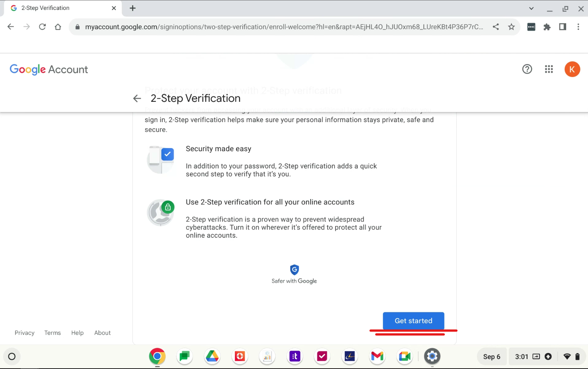The width and height of the screenshot is (588, 369).
Task: Open the K profile avatar menu
Action: 572,69
